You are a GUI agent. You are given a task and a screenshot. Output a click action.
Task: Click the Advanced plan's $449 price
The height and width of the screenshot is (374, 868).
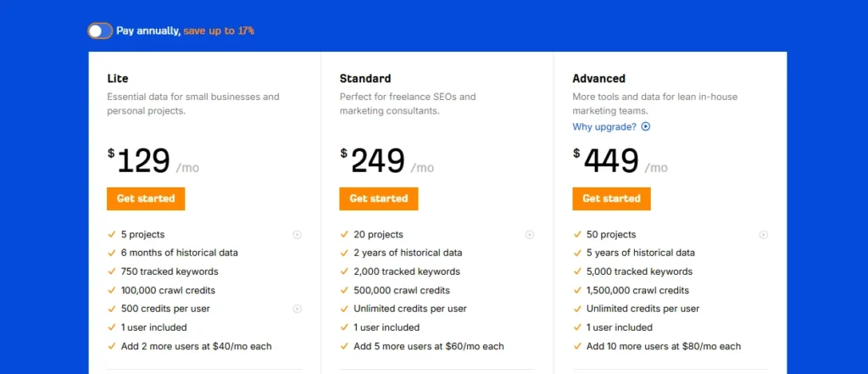pos(605,161)
